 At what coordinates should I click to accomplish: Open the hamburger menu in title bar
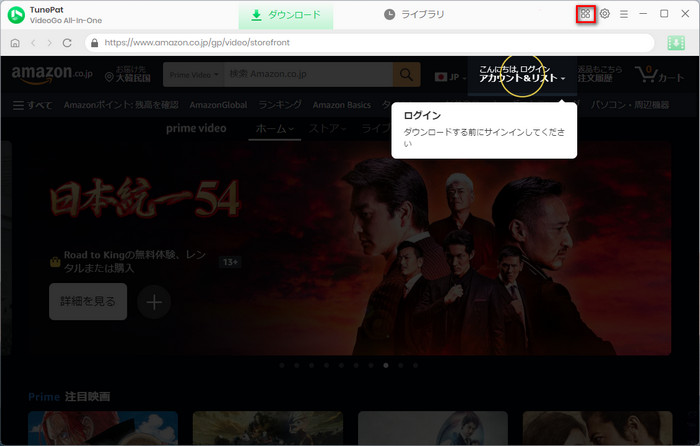[x=624, y=14]
